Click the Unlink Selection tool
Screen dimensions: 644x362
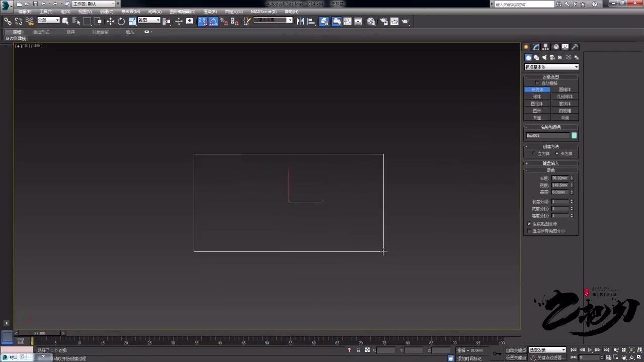(19, 21)
